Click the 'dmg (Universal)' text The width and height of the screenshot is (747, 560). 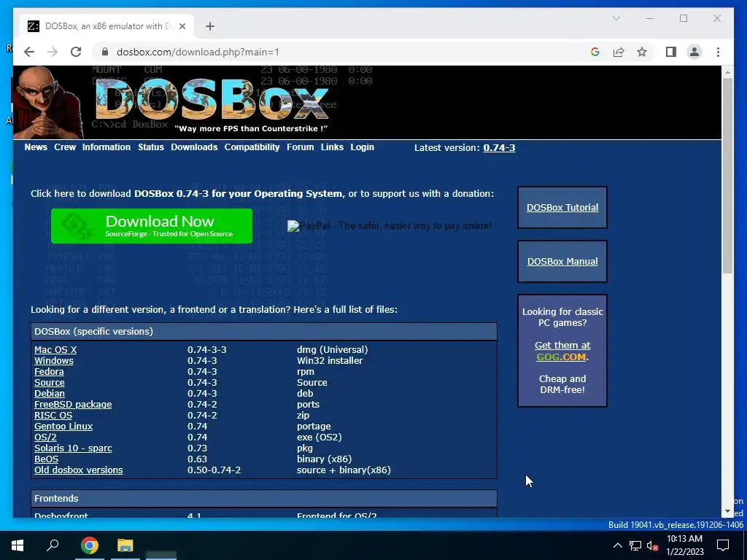332,349
